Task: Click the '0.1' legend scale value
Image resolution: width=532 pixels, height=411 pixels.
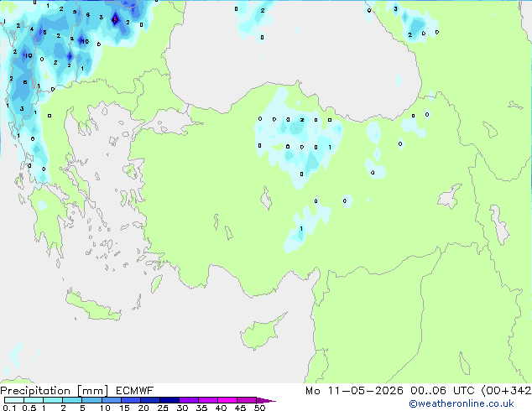Action: point(9,408)
